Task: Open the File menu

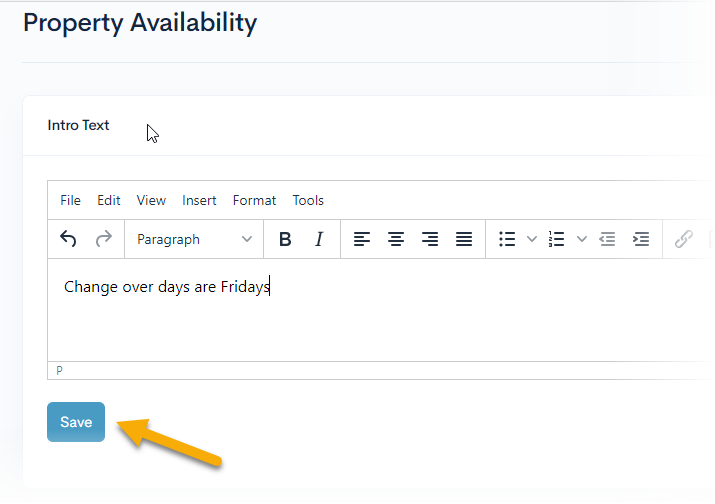Action: (70, 200)
